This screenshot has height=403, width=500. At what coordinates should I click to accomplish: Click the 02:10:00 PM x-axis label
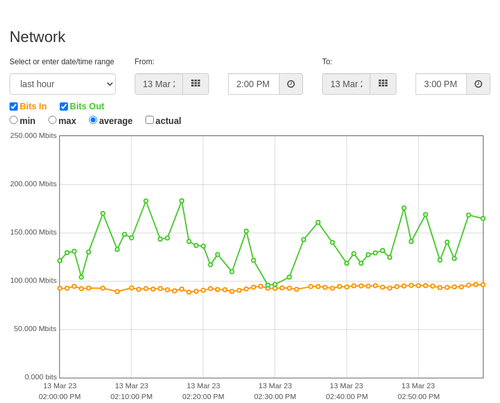click(x=131, y=397)
